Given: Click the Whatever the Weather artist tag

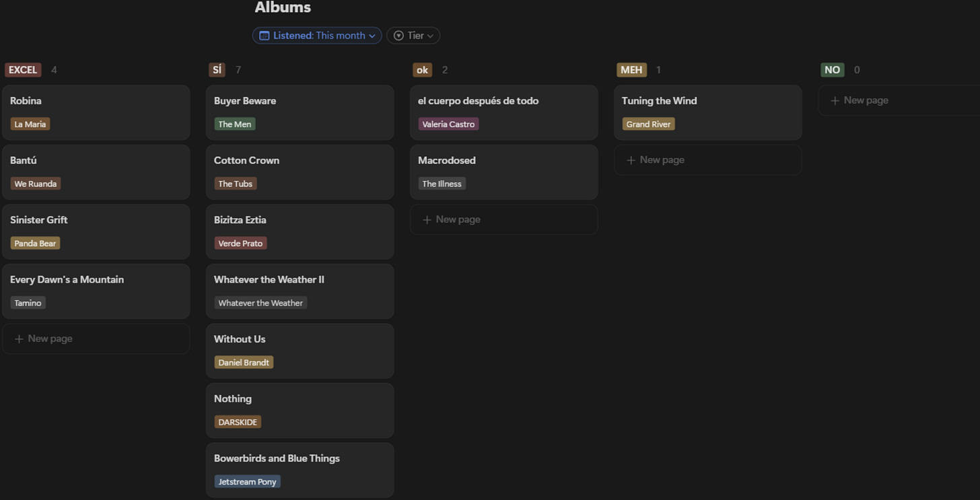Looking at the screenshot, I should point(260,303).
